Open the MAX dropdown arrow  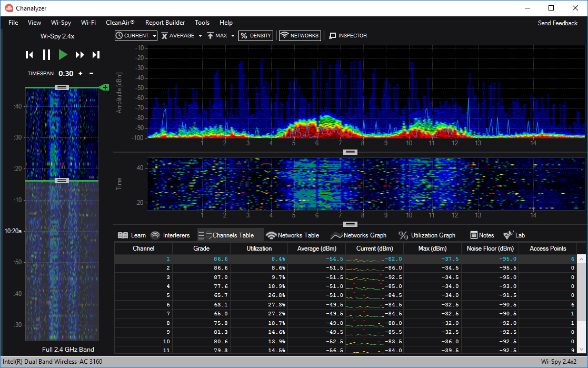(233, 36)
